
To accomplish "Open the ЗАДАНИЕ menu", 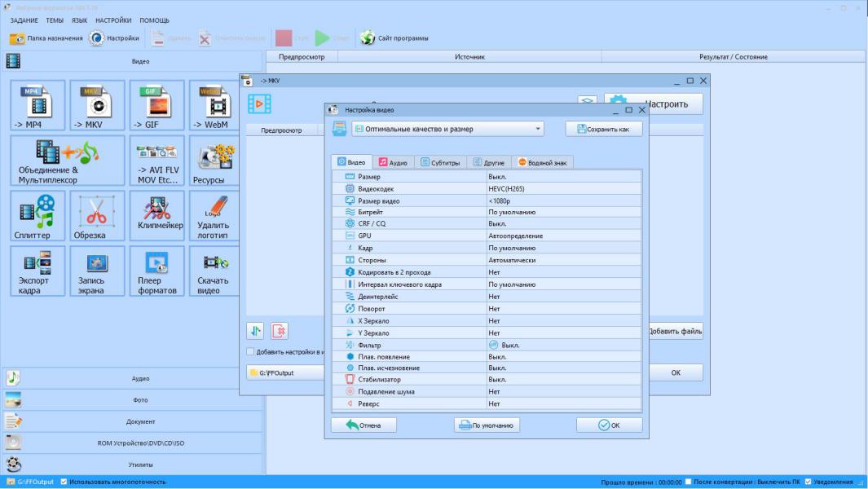I will tap(24, 20).
